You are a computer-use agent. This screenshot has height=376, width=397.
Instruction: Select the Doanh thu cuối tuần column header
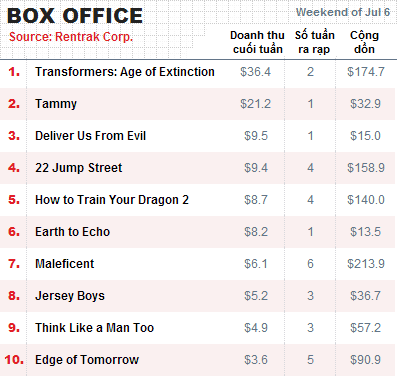[257, 42]
